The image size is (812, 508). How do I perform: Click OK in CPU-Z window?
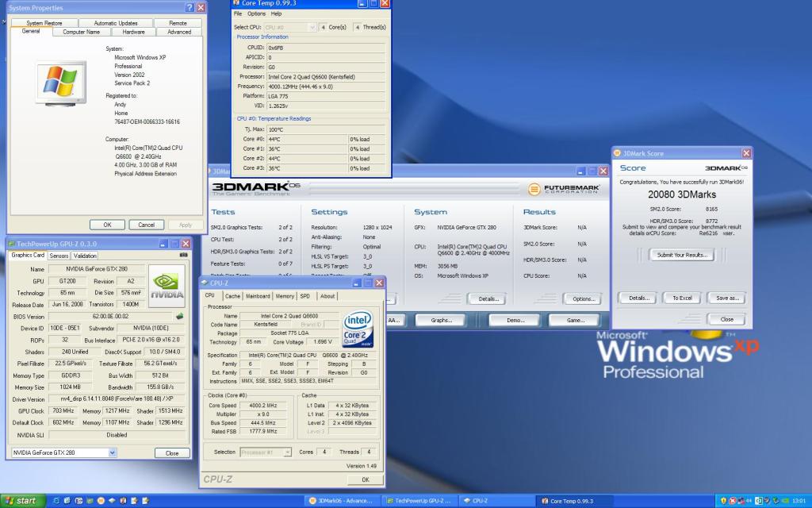[365, 479]
